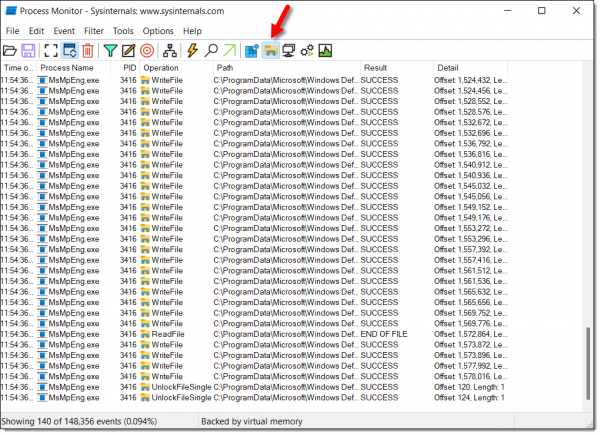The width and height of the screenshot is (600, 435).
Task: Click the Detail column header
Action: click(x=470, y=68)
